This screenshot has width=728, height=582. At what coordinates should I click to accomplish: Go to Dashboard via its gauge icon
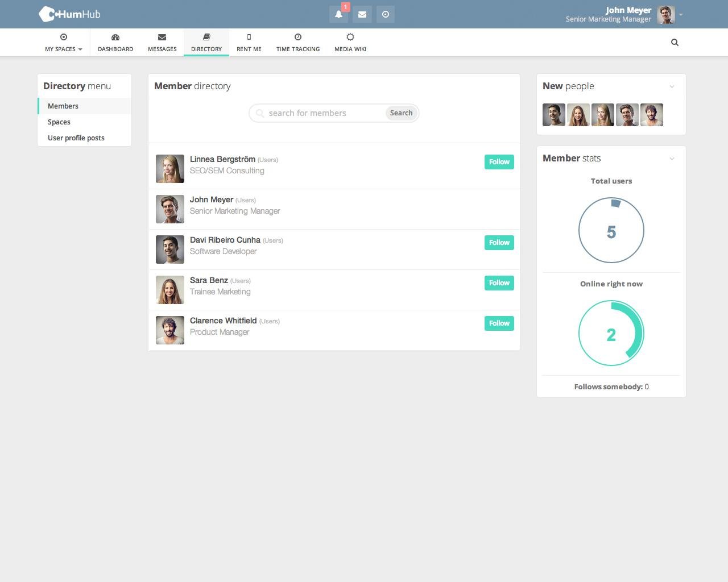(x=115, y=38)
